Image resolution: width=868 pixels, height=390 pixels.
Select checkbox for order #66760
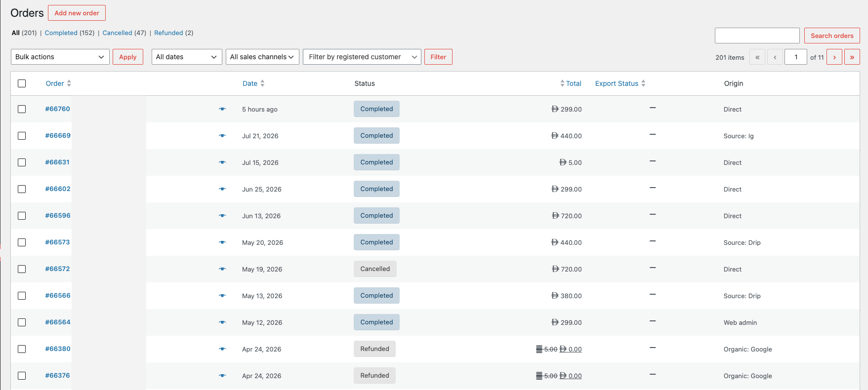pos(22,109)
